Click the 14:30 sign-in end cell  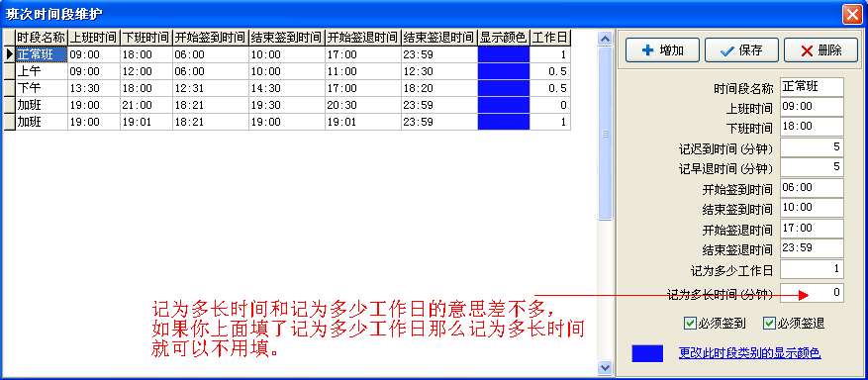[x=287, y=88]
